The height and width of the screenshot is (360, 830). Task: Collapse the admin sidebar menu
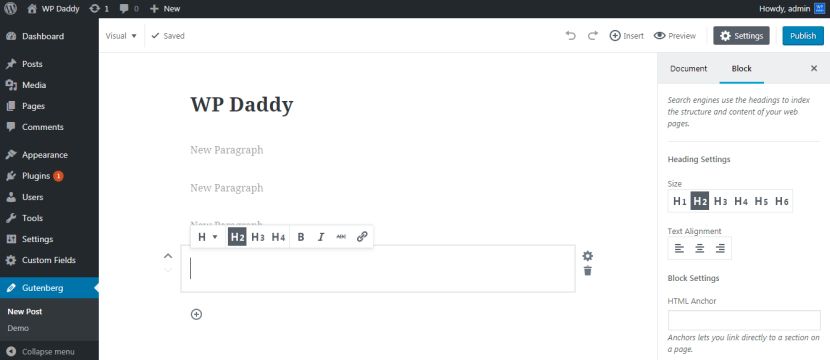point(40,352)
